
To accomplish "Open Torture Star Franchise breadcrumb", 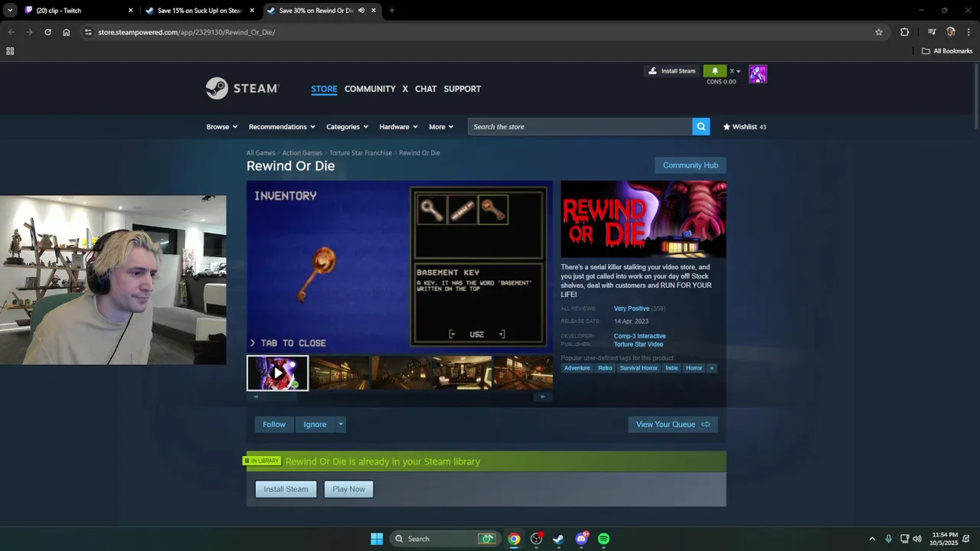I will (x=361, y=153).
